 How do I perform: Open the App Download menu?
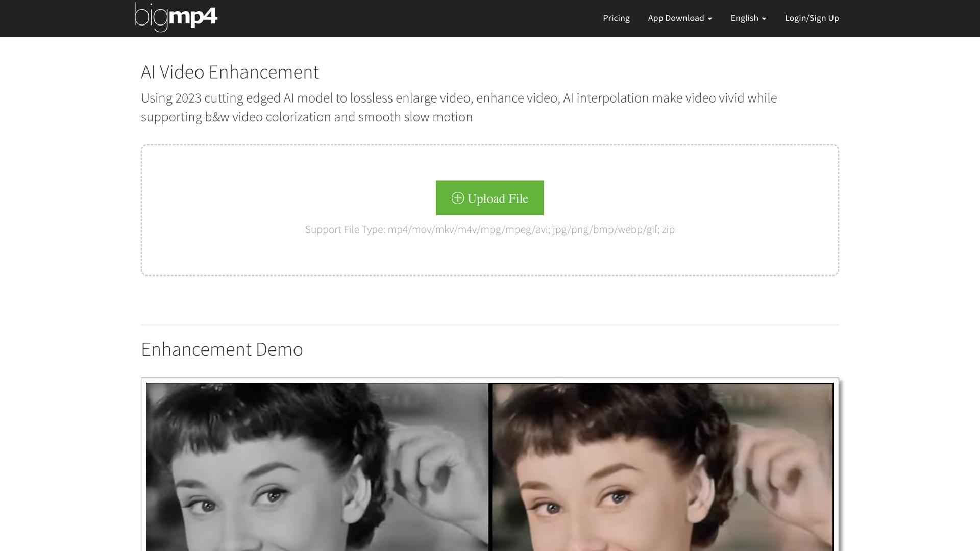pos(676,18)
